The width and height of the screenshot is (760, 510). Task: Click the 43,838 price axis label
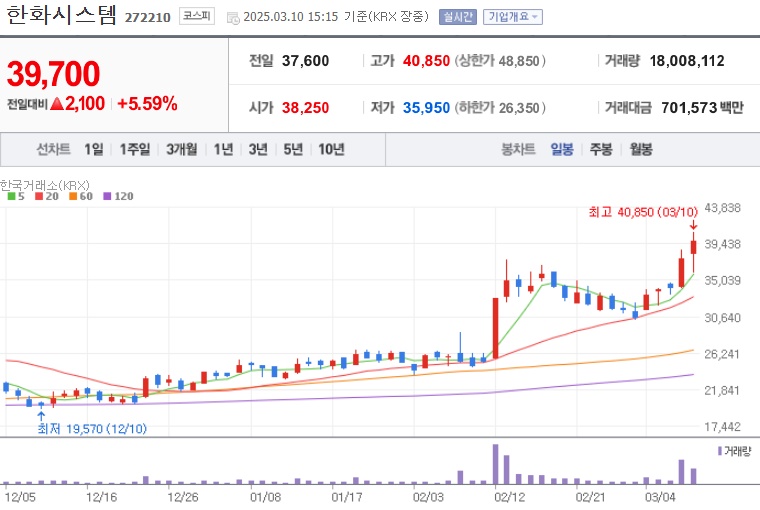[723, 208]
